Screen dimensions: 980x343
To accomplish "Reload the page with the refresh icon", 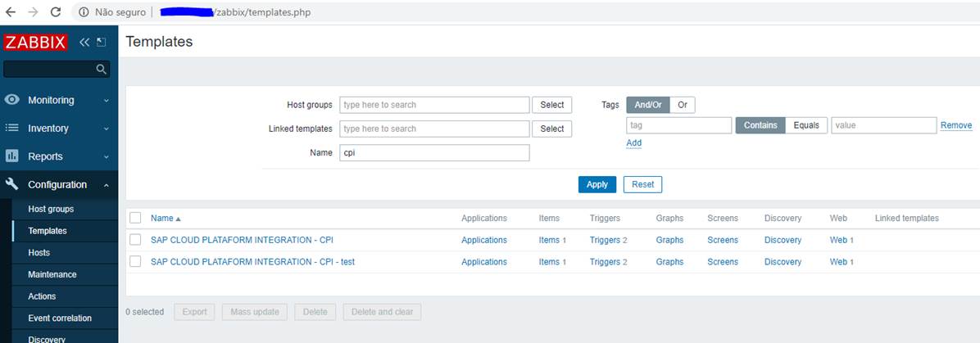I will (x=55, y=12).
